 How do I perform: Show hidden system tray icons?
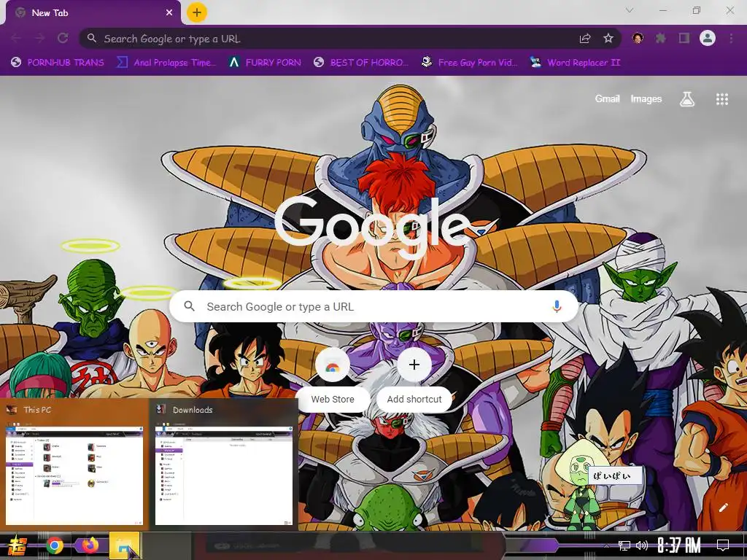click(606, 545)
